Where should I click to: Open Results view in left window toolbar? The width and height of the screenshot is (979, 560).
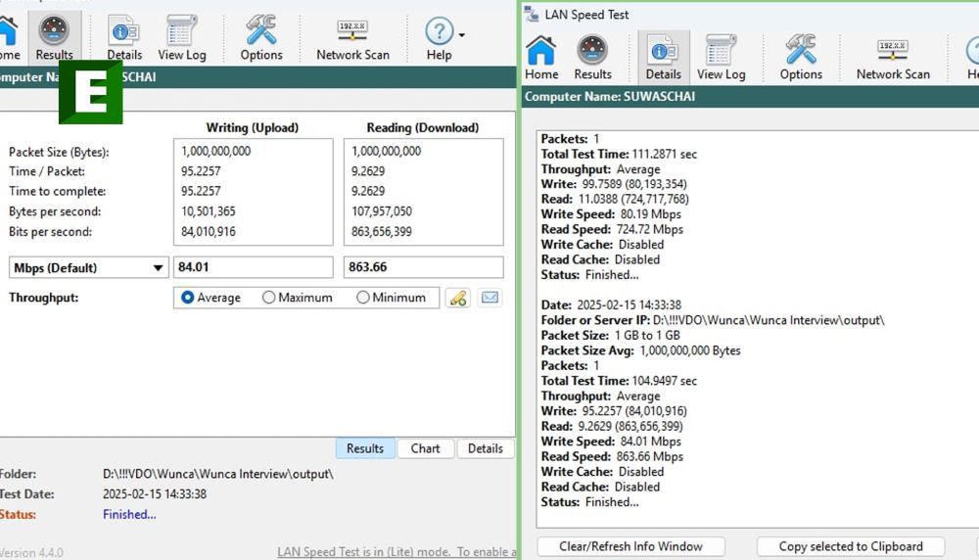[x=54, y=37]
